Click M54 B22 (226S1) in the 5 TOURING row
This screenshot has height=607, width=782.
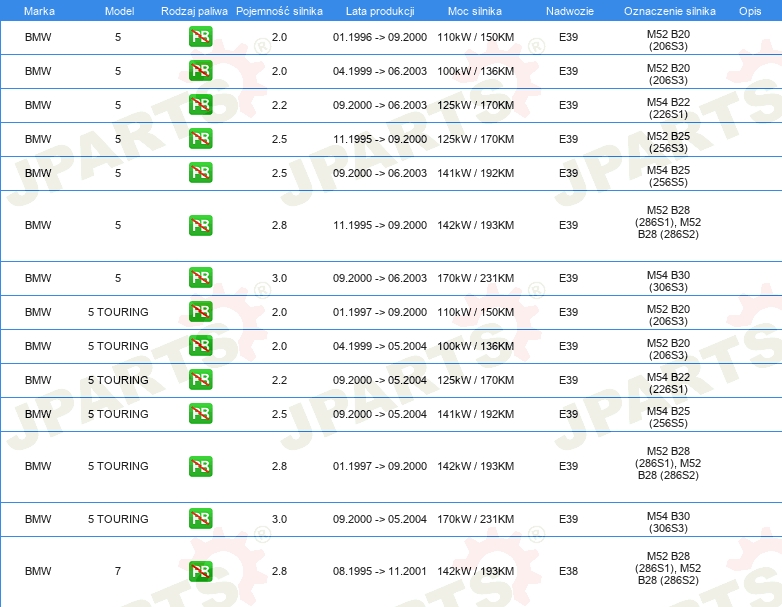(x=668, y=383)
